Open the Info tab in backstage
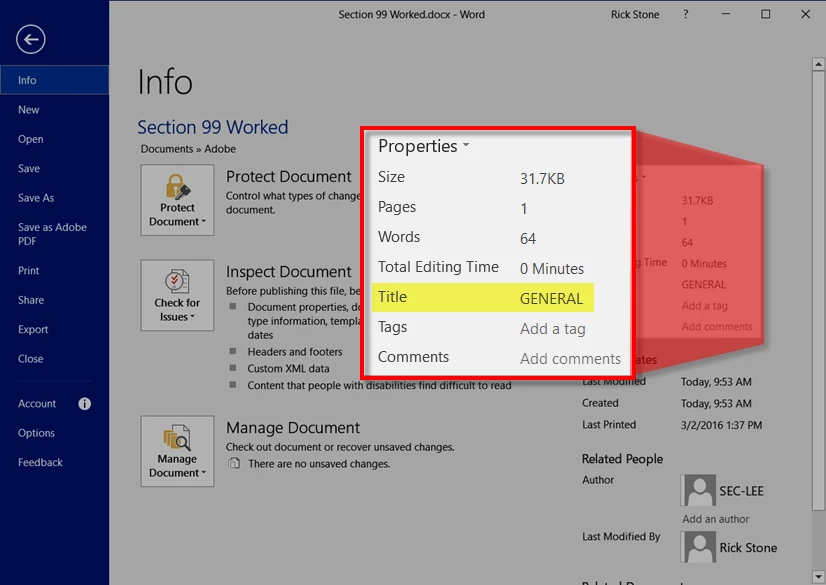826x585 pixels. click(x=54, y=80)
